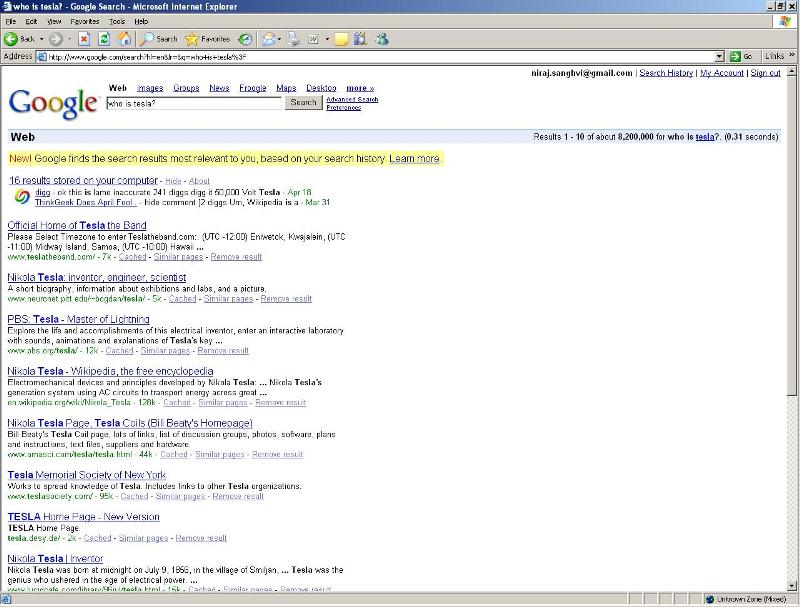Open the History toolbar icon

[x=245, y=39]
